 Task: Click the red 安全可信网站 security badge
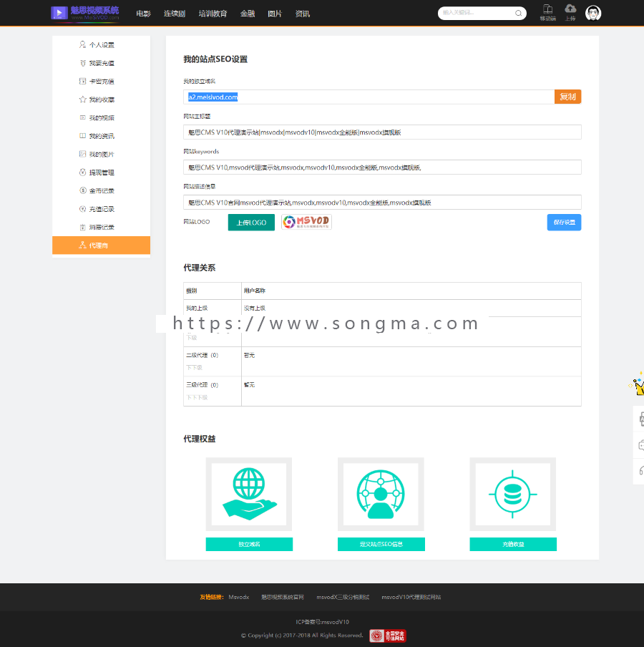click(x=388, y=636)
